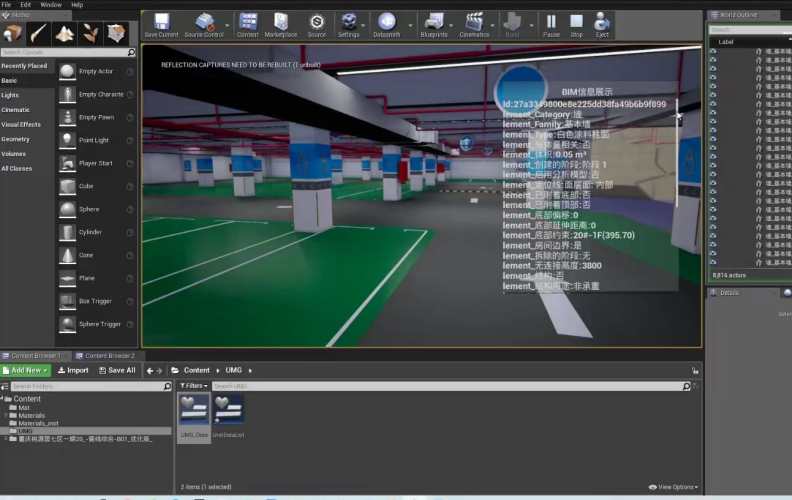Image resolution: width=792 pixels, height=500 pixels.
Task: Expand Blueprints dropdown arrow
Action: (x=451, y=25)
